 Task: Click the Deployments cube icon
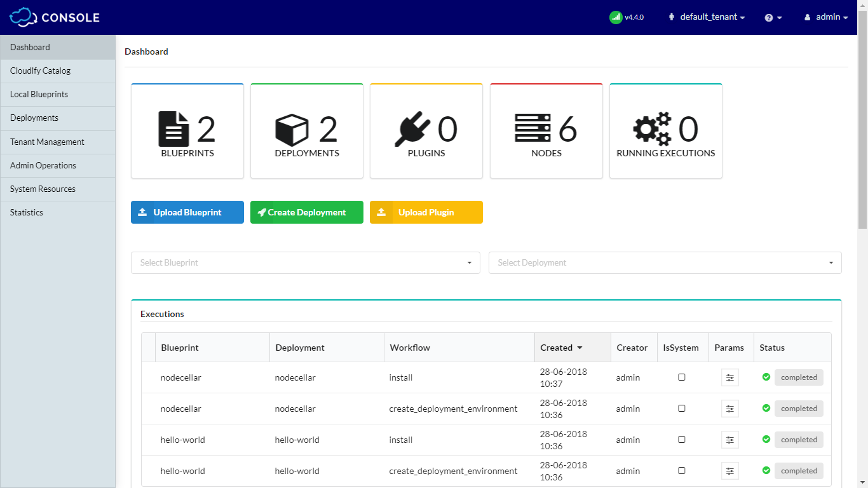292,130
